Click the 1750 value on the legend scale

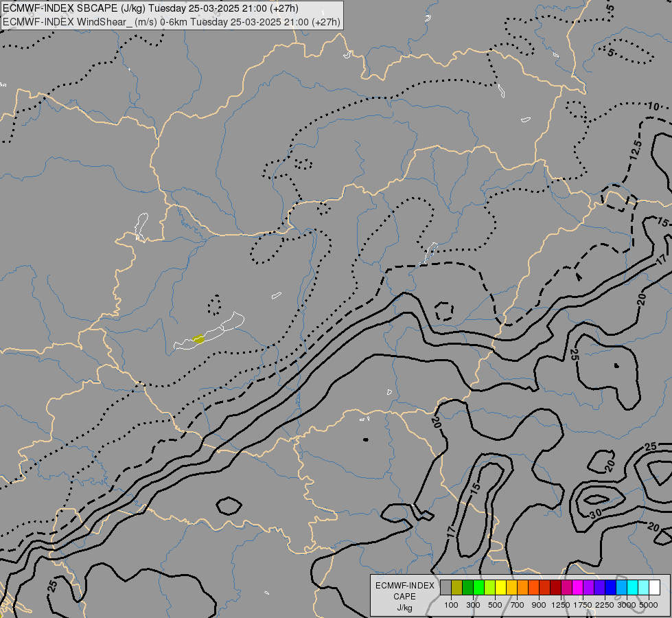coord(583,605)
